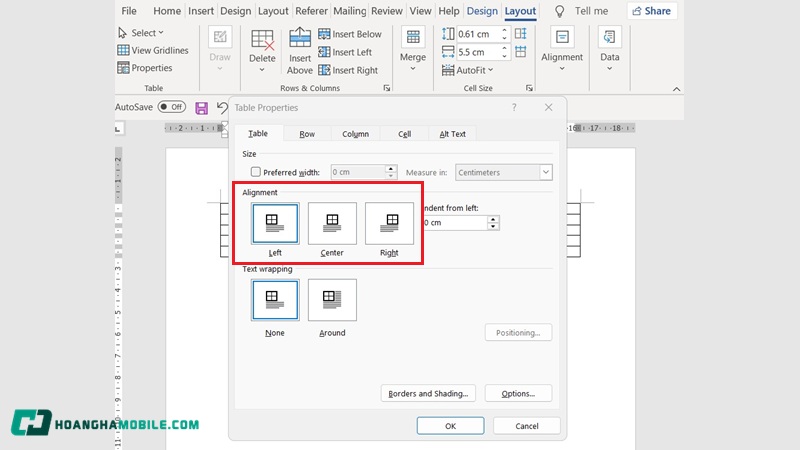
Task: Increase the Indent from left value
Action: (x=493, y=219)
